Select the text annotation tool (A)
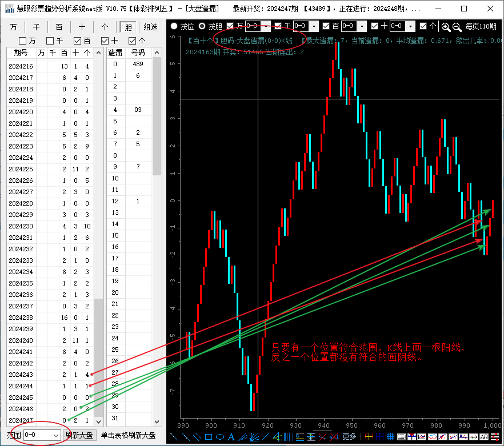 (x=231, y=437)
